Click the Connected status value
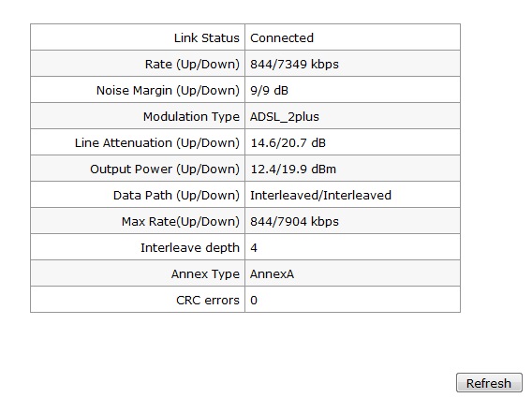The image size is (532, 398). point(282,37)
